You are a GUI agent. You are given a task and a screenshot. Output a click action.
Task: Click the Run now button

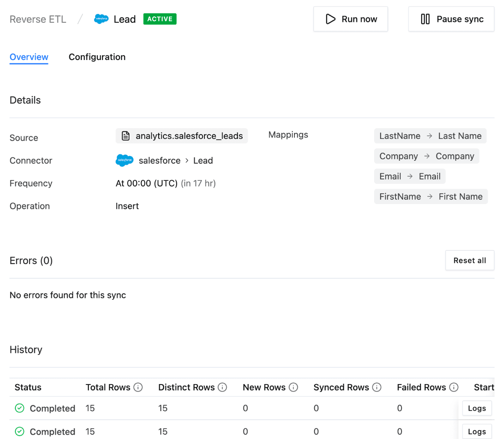351,19
